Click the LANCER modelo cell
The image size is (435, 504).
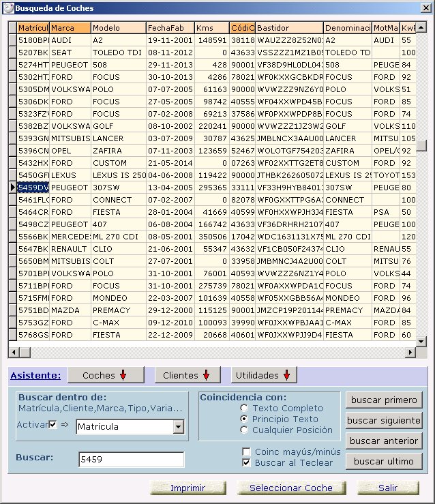119,138
